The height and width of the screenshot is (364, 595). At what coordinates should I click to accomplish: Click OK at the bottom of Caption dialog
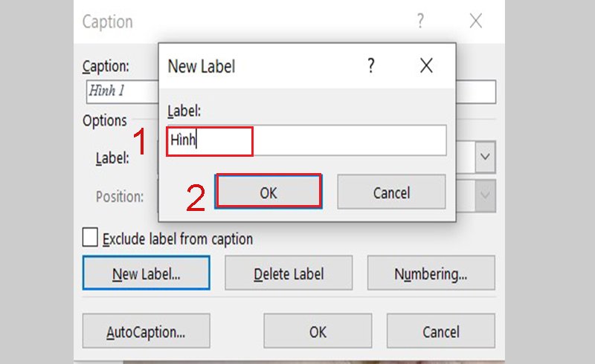318,331
